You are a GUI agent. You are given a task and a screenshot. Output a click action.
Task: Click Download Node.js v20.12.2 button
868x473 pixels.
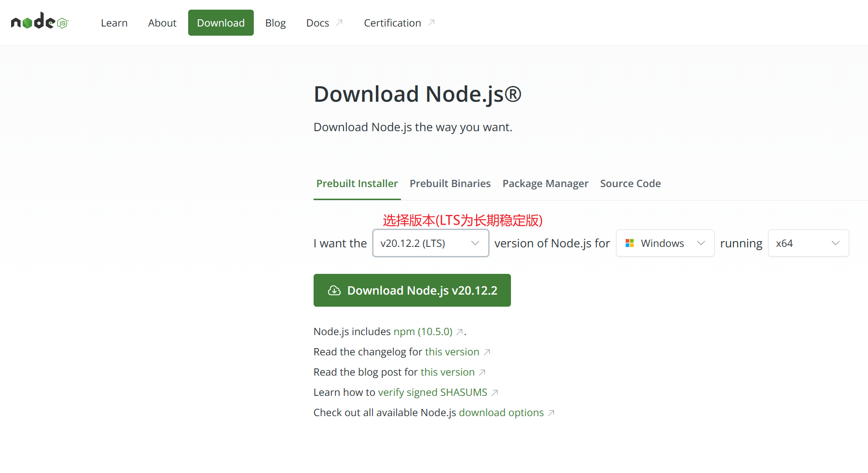pos(412,290)
